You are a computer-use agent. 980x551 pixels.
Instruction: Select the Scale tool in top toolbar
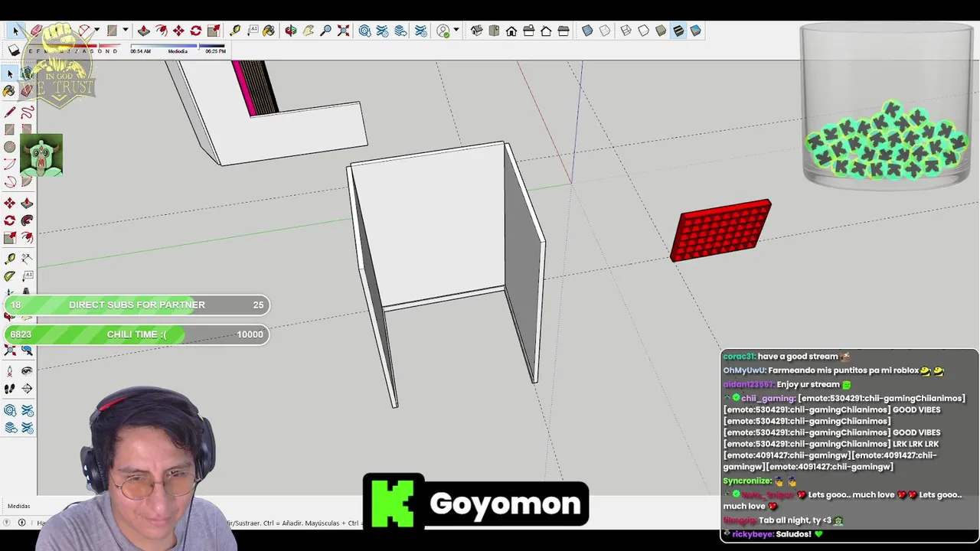pyautogui.click(x=214, y=31)
